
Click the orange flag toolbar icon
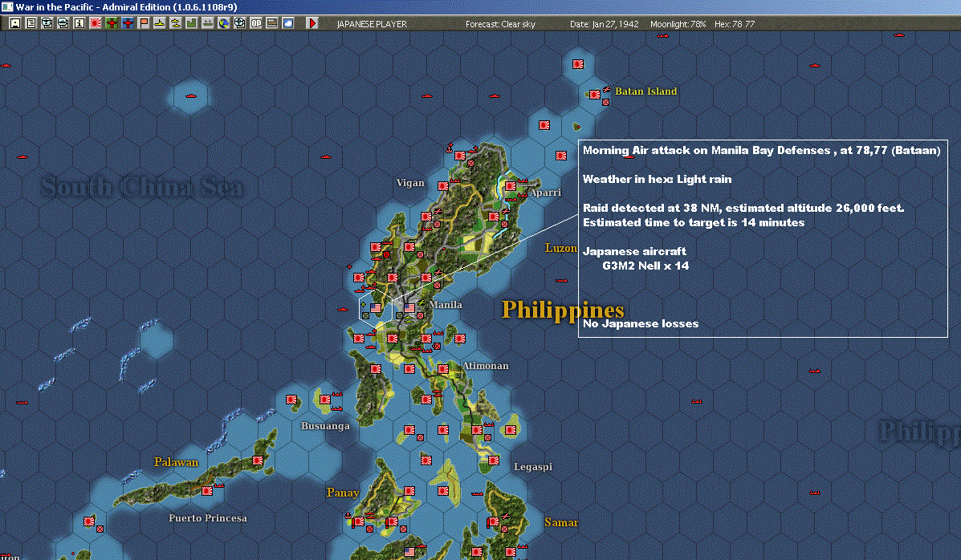144,23
